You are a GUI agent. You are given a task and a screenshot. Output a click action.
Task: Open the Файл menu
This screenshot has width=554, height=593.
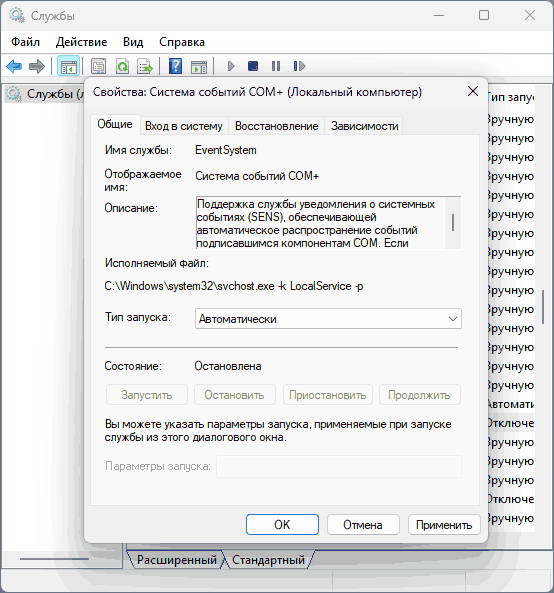[25, 42]
